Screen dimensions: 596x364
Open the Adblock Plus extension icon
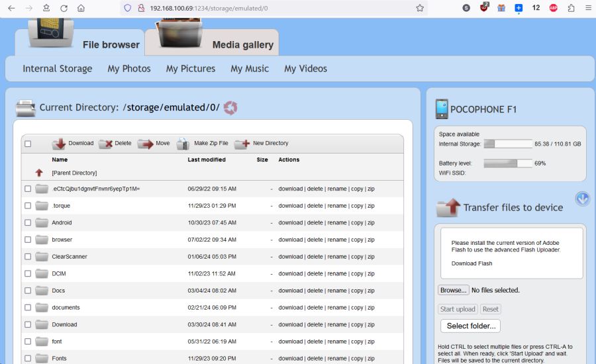click(x=554, y=8)
